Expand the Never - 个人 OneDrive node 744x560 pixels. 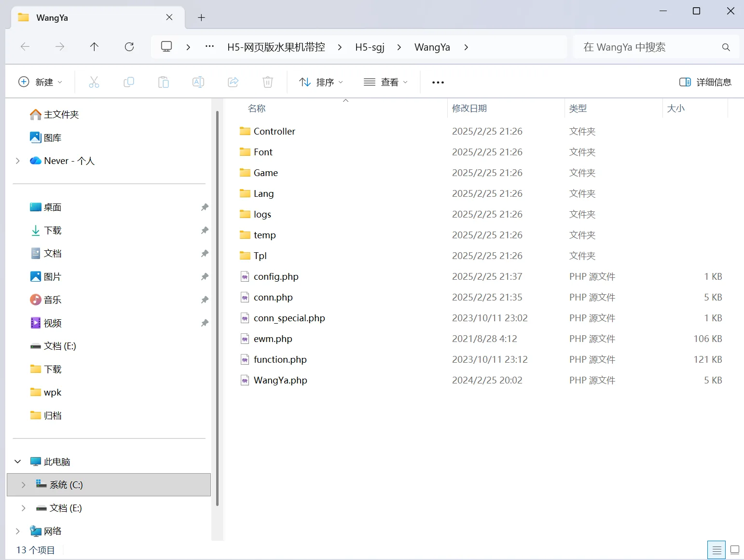(18, 161)
